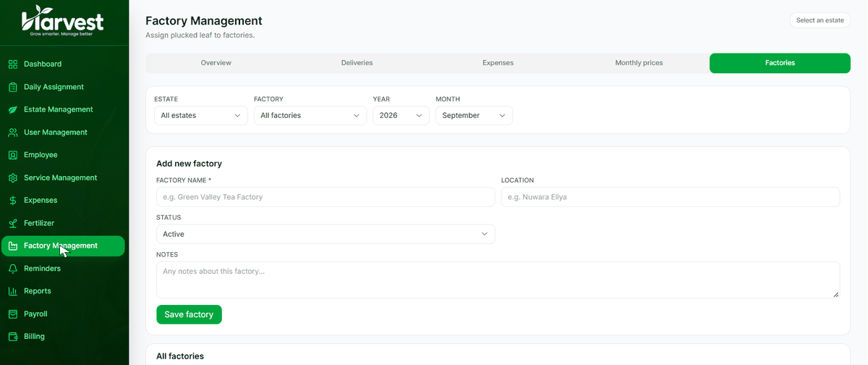Select the Factories tab
This screenshot has height=365, width=868.
780,63
